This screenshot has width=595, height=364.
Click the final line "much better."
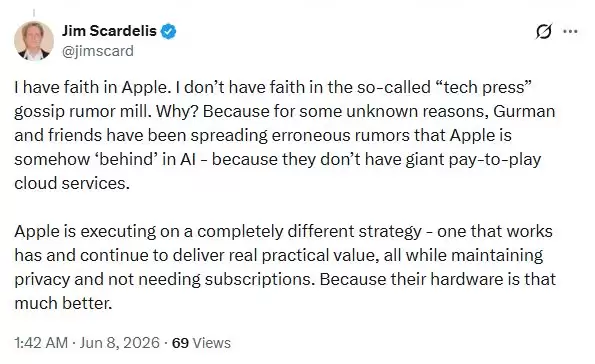63,303
